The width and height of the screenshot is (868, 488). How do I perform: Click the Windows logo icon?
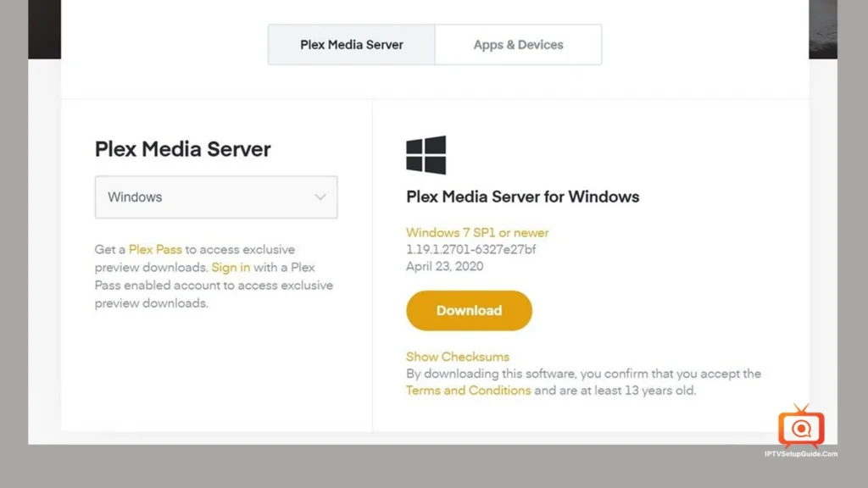click(x=426, y=155)
